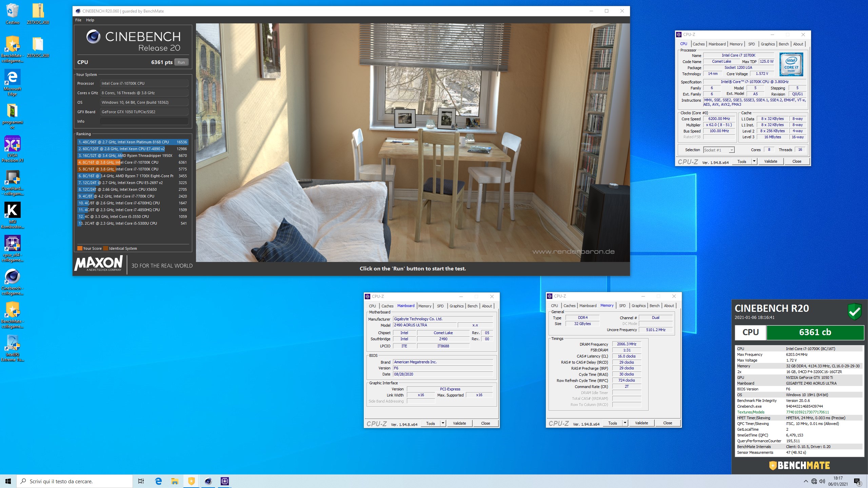Screen dimensions: 868x488
Task: Click the Core Speed 6200.00 MHz value
Action: [x=719, y=119]
